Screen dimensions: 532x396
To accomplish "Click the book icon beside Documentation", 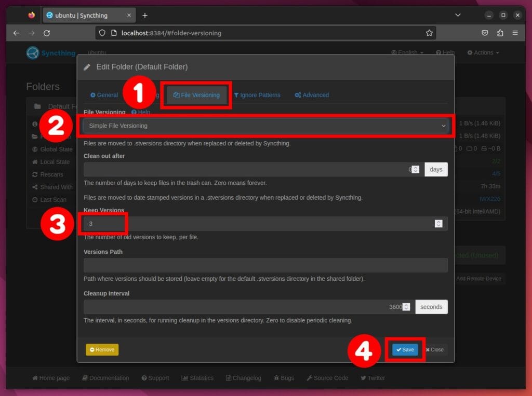I will point(85,378).
